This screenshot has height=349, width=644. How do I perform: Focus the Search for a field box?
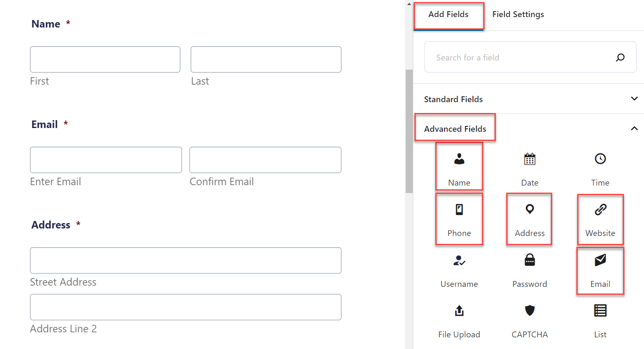530,57
